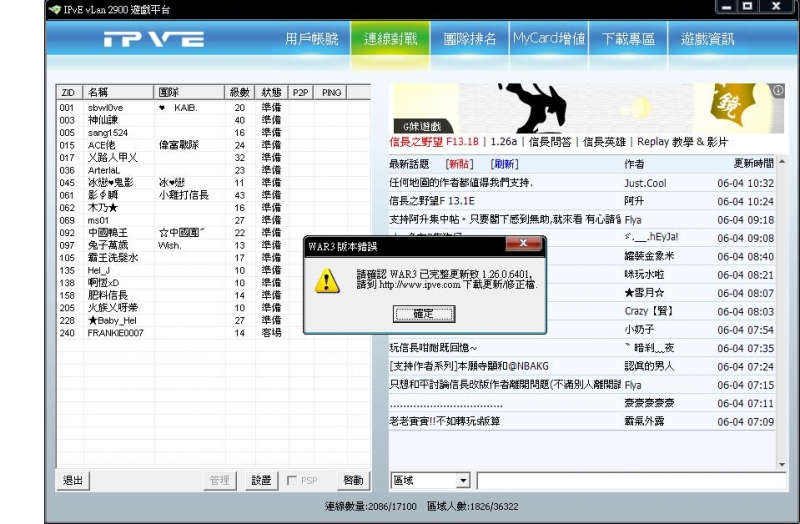
Task: Click the 管理 button
Action: point(219,481)
